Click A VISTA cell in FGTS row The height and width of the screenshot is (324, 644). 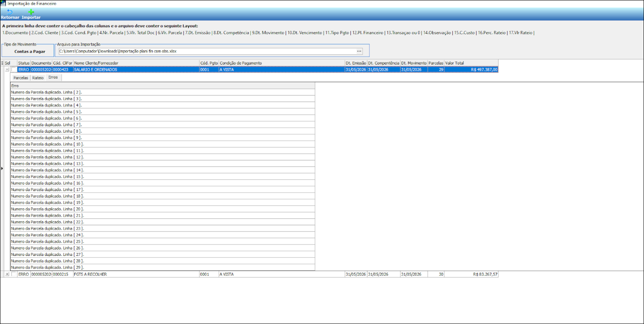(282, 274)
